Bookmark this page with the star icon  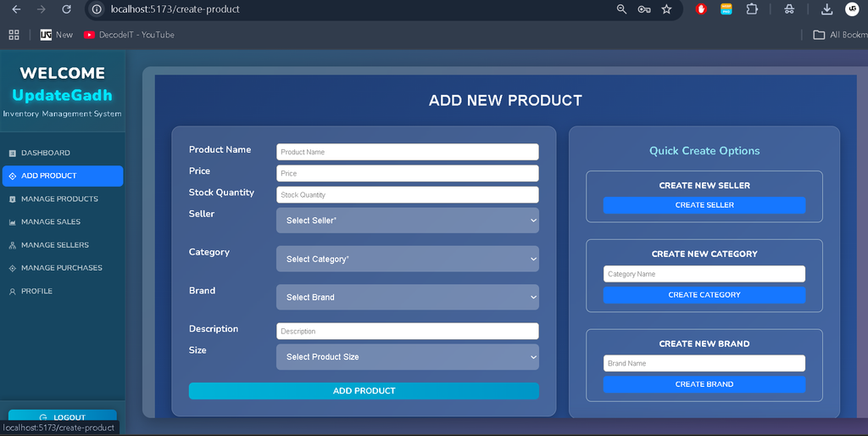(666, 9)
